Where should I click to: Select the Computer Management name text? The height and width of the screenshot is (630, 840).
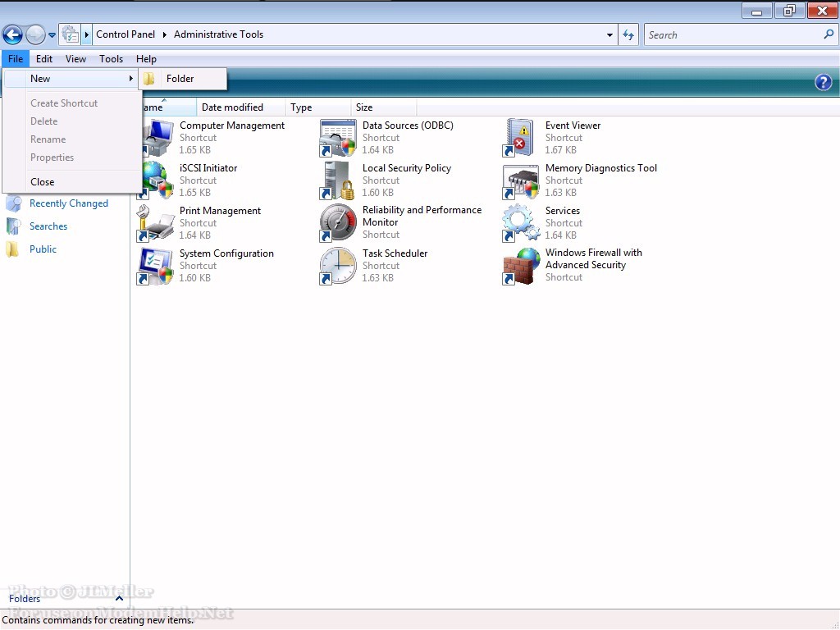(x=232, y=126)
